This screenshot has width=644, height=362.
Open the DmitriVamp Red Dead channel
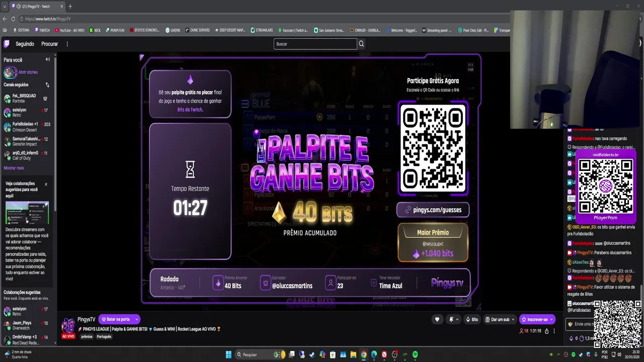27,339
